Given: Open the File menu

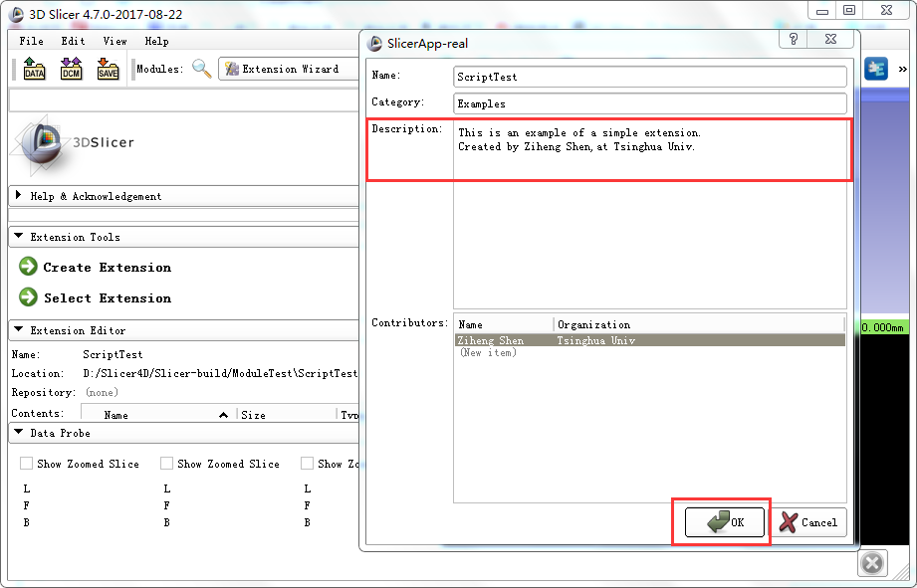Looking at the screenshot, I should coord(31,41).
